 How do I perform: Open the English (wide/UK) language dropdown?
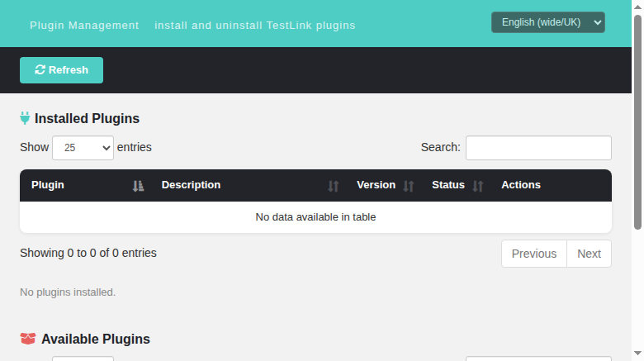click(548, 22)
